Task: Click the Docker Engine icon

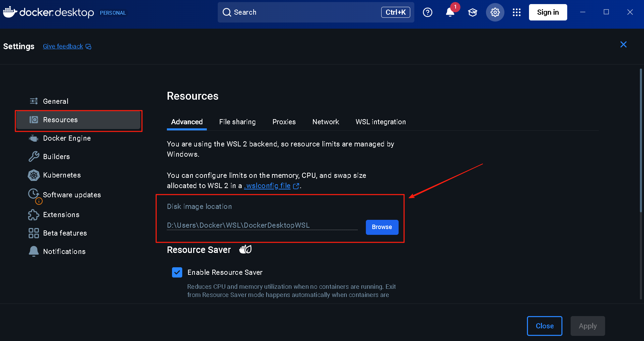Action: [x=33, y=138]
